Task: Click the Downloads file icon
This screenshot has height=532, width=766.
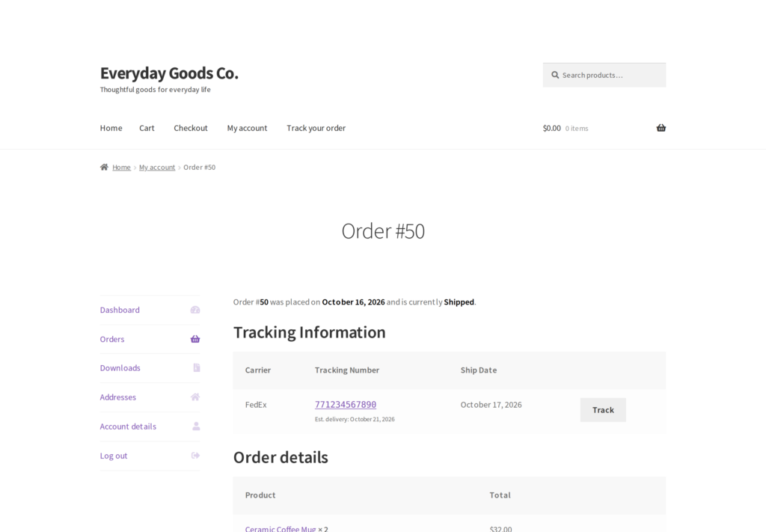Action: click(x=197, y=368)
